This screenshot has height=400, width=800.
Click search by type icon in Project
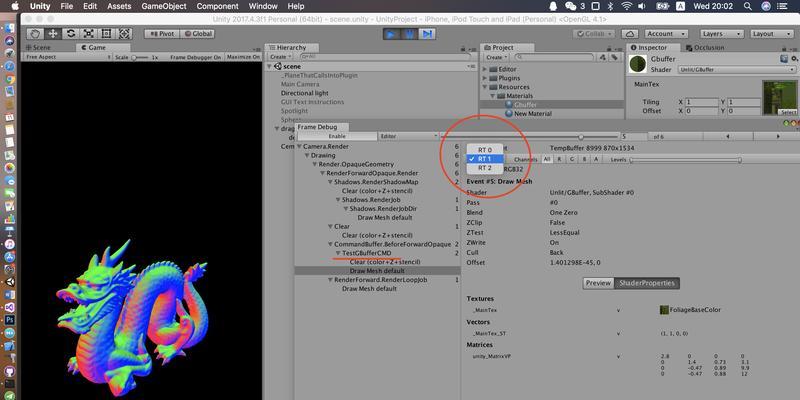coord(604,57)
